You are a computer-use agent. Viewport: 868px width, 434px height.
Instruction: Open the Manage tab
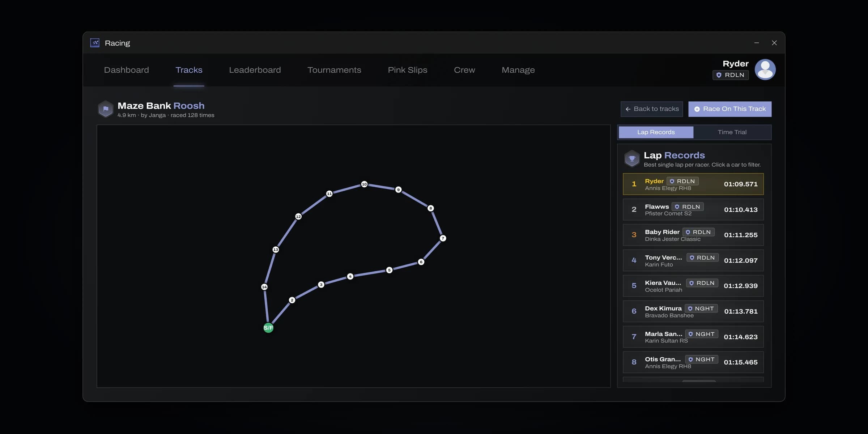point(518,70)
